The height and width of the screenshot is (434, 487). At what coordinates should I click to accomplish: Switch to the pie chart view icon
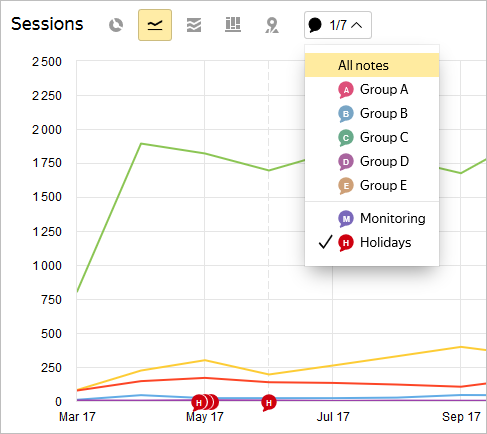click(x=116, y=25)
